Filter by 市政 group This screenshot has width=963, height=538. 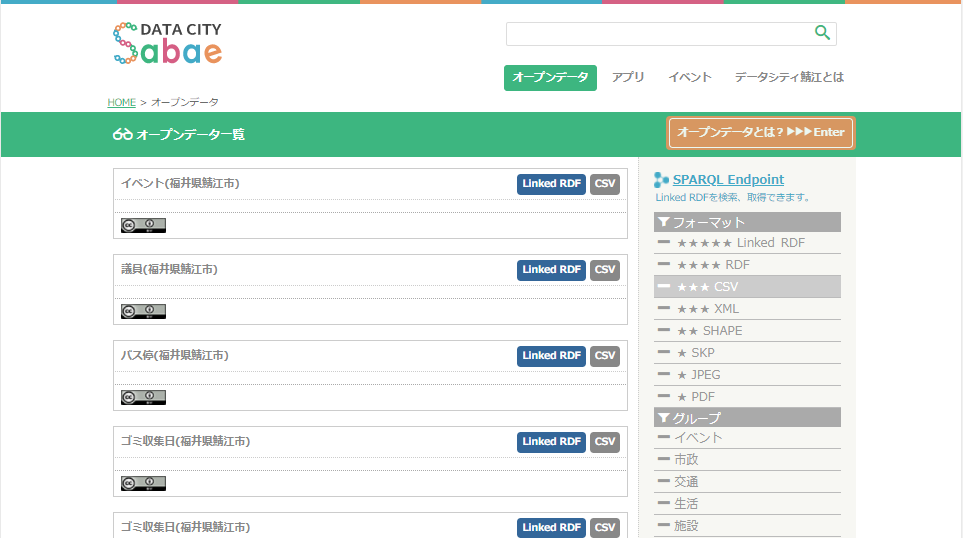tap(747, 459)
